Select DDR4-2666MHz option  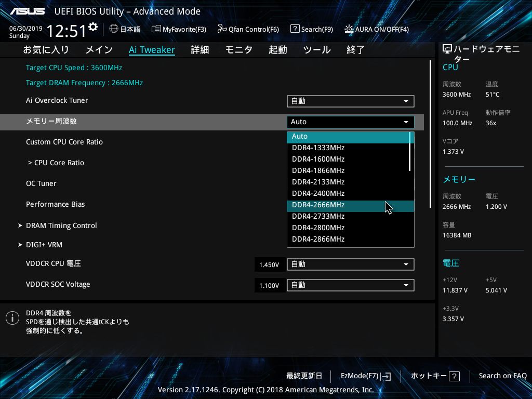coord(351,205)
